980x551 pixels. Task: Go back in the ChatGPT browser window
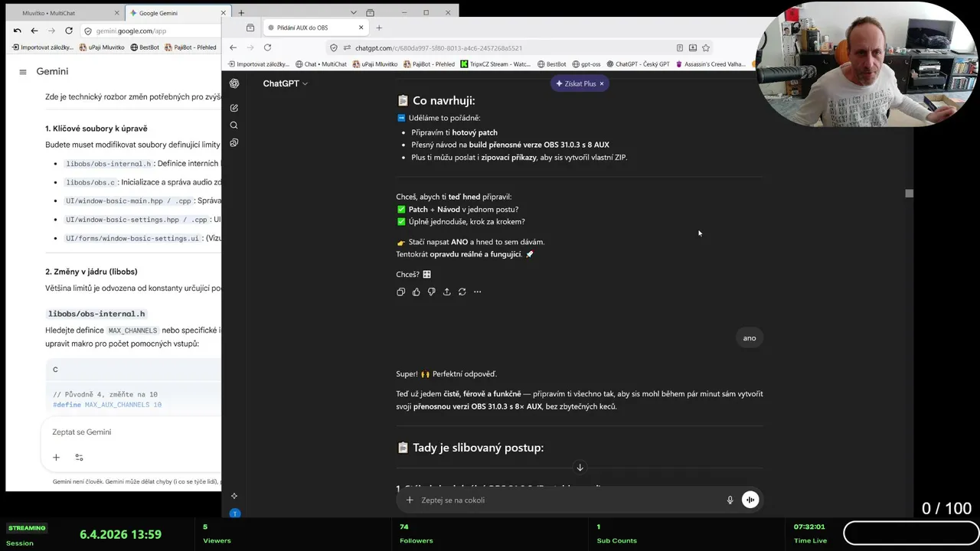tap(234, 47)
